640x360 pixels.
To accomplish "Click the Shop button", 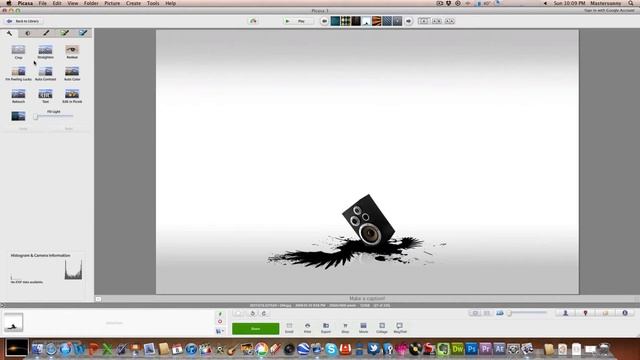I will tap(345, 328).
